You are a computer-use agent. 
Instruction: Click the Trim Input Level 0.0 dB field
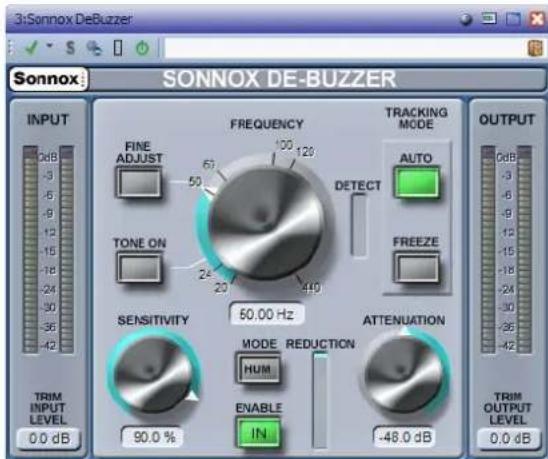click(x=49, y=438)
